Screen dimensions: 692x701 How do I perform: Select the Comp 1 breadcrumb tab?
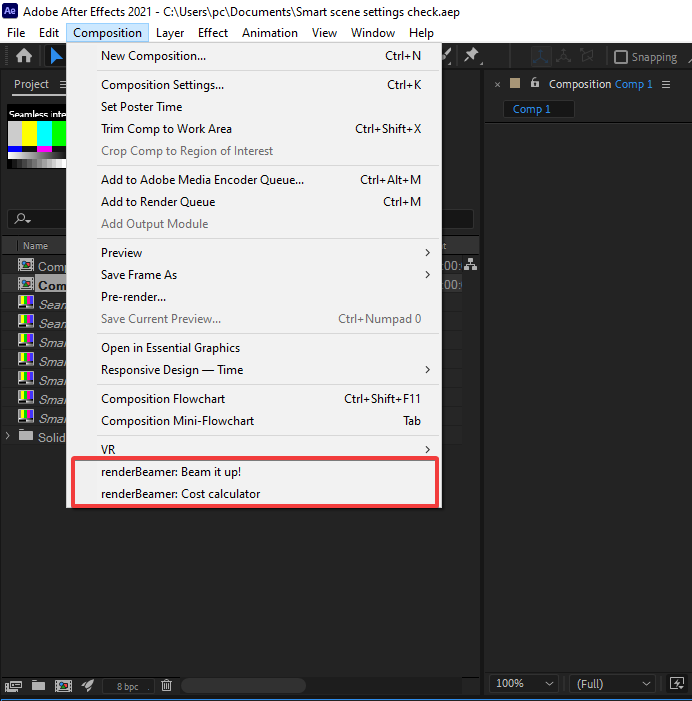click(x=539, y=109)
